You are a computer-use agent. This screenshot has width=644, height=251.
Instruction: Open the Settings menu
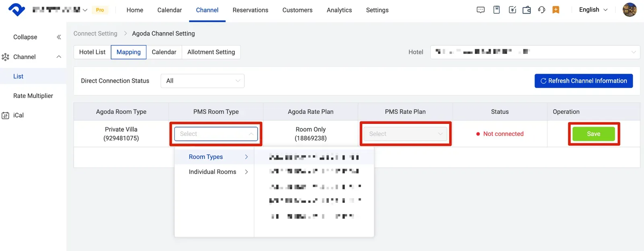pyautogui.click(x=377, y=10)
